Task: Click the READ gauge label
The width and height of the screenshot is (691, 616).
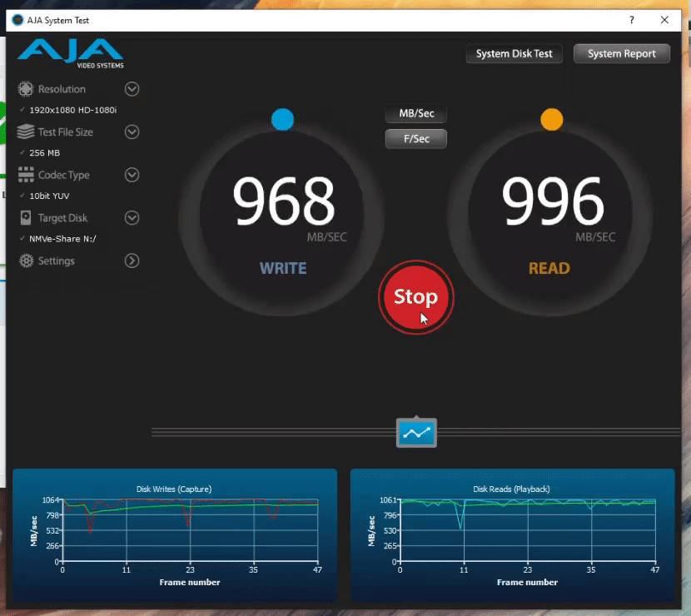Action: [x=549, y=268]
